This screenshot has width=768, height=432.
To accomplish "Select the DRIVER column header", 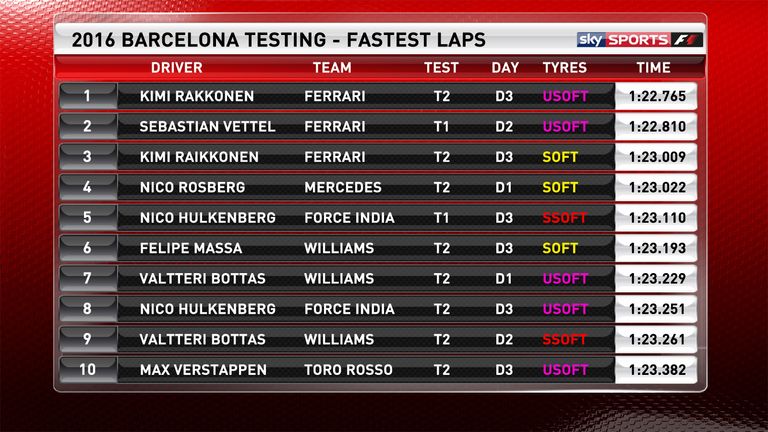I will [176, 68].
